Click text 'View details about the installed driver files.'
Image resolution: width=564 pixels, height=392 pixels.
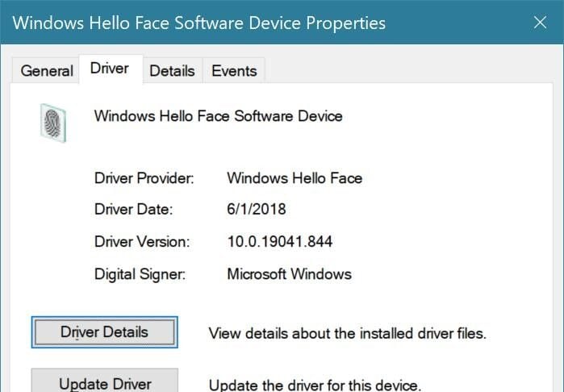pos(348,333)
